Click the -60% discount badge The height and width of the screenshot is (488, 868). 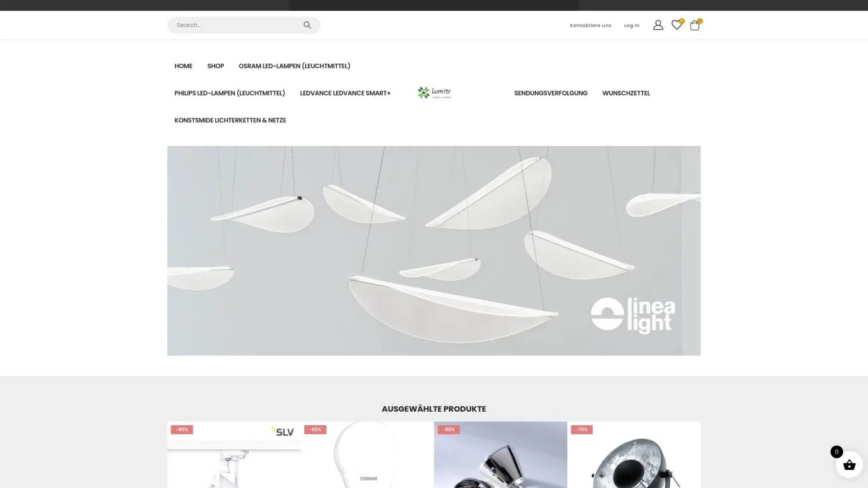click(315, 429)
